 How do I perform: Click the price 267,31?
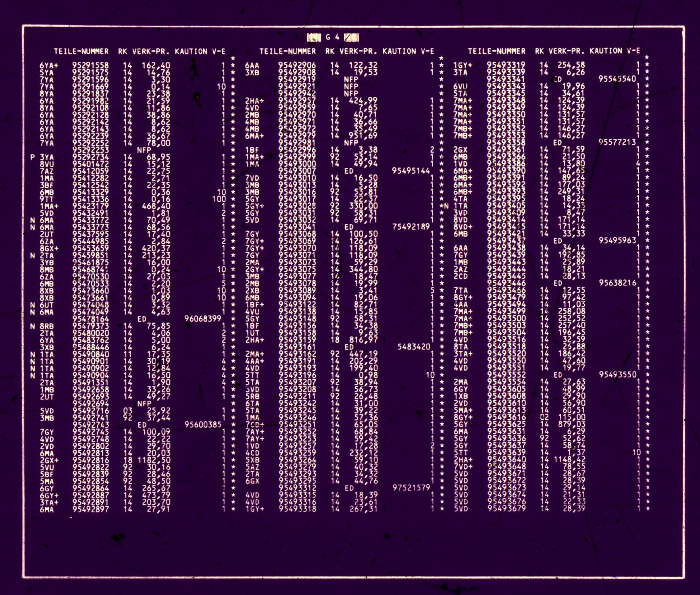[x=363, y=509]
